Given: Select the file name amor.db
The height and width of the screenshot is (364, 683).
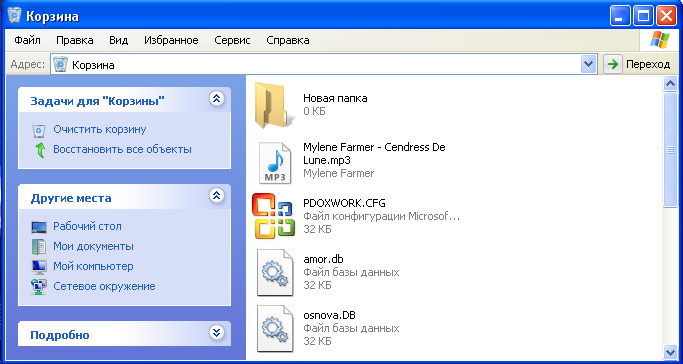Looking at the screenshot, I should [323, 260].
